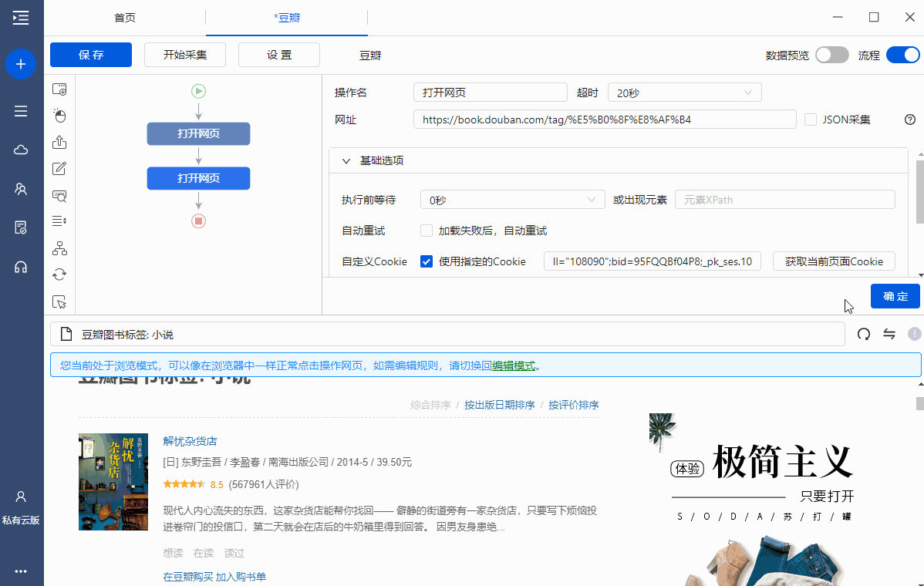Mark book as 在读
The height and width of the screenshot is (586, 924).
pyautogui.click(x=204, y=553)
